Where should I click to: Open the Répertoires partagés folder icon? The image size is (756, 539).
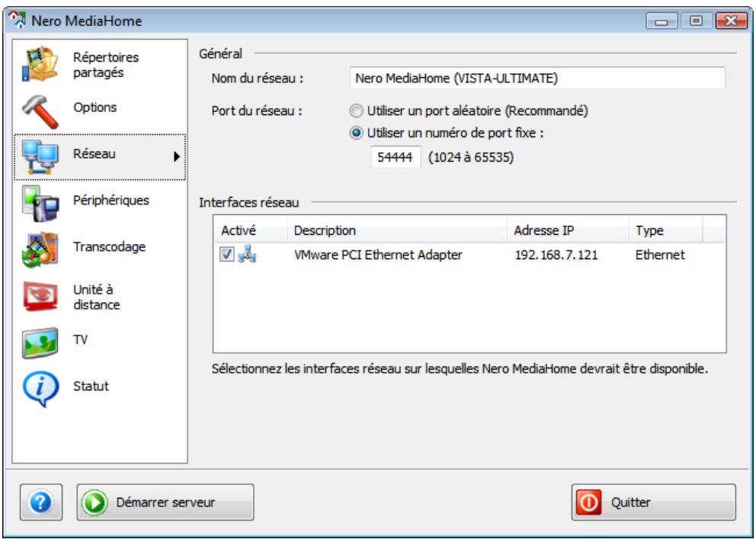(x=40, y=63)
